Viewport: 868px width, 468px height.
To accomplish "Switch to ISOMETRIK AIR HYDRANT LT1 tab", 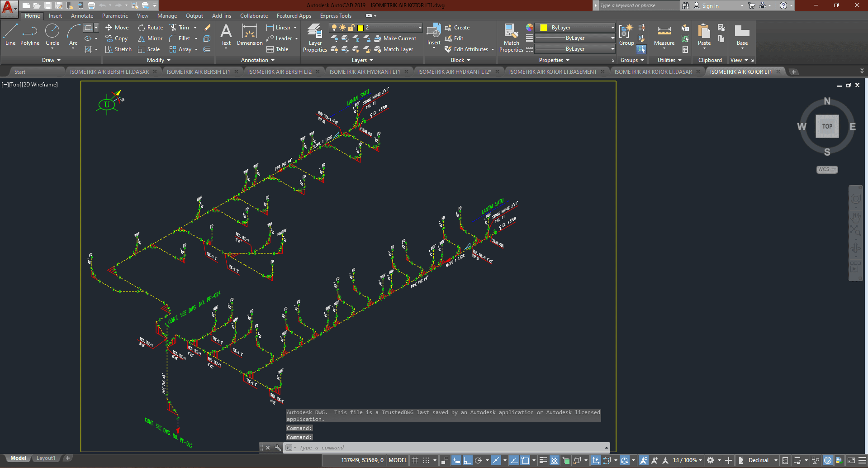I will coord(365,72).
